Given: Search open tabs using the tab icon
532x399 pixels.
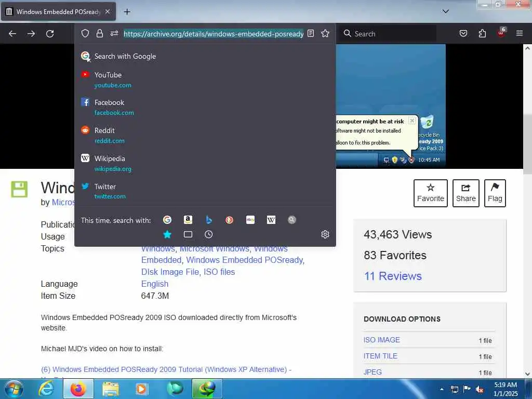Looking at the screenshot, I should click(x=188, y=234).
